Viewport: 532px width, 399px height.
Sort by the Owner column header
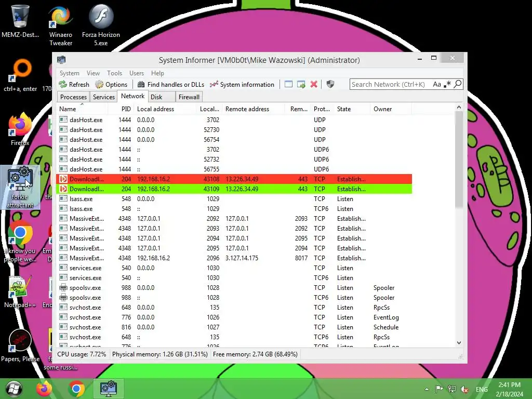click(391, 109)
